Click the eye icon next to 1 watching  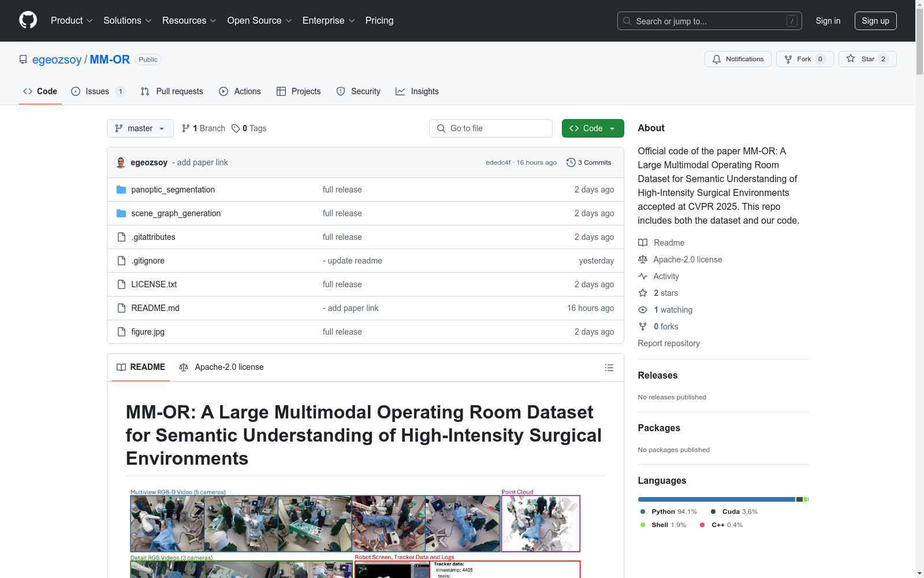coord(643,310)
